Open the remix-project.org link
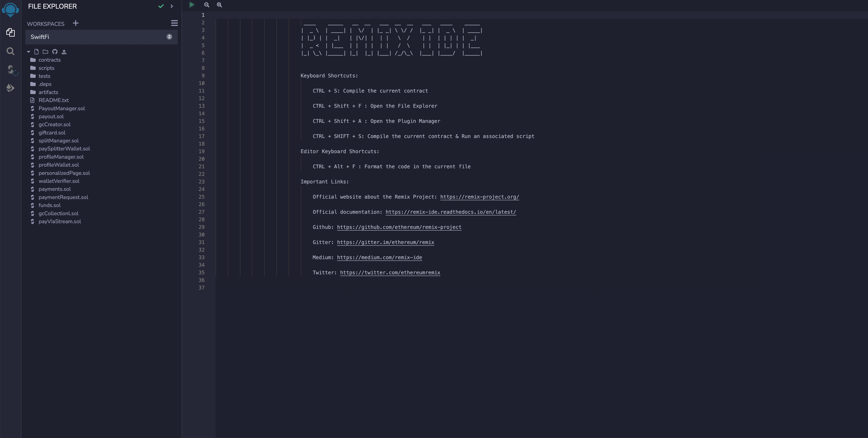Screen dimensions: 868x438 [479, 197]
